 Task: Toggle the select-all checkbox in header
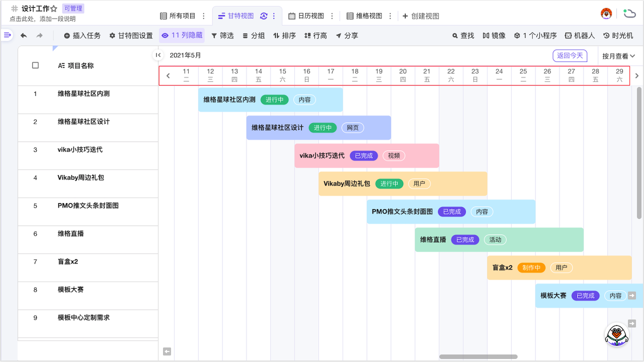point(35,65)
